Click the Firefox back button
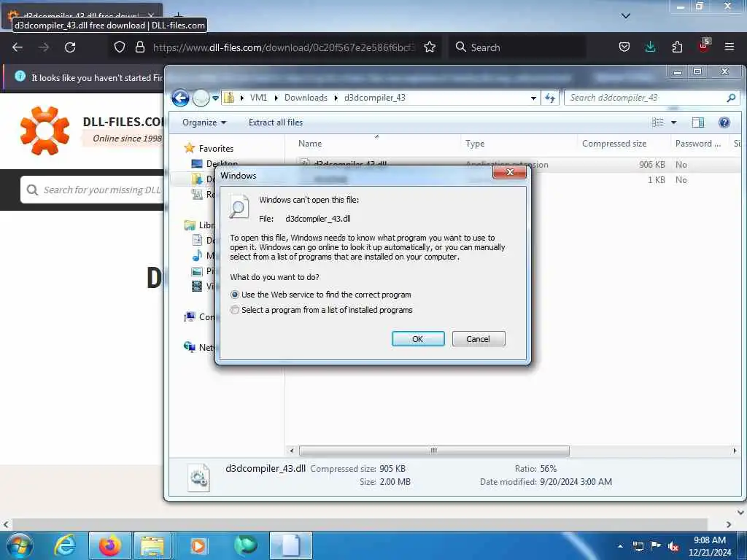The height and width of the screenshot is (560, 747). click(18, 47)
